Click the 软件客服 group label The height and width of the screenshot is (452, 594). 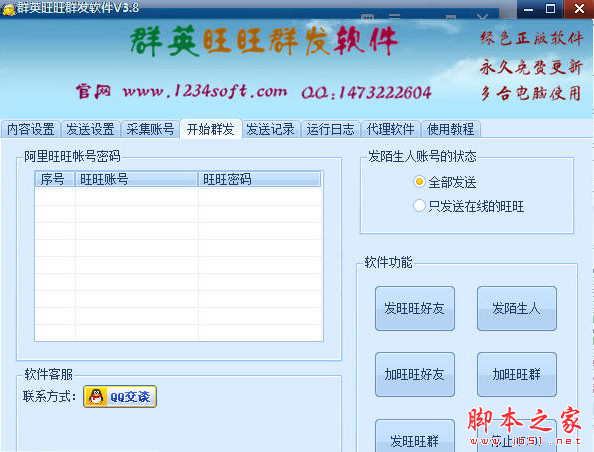tap(48, 374)
